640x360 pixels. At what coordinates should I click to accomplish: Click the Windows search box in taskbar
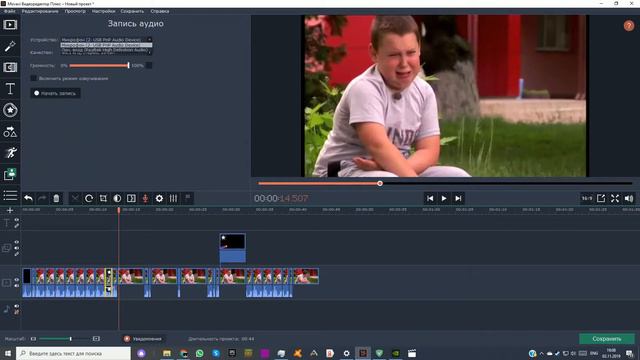click(73, 353)
